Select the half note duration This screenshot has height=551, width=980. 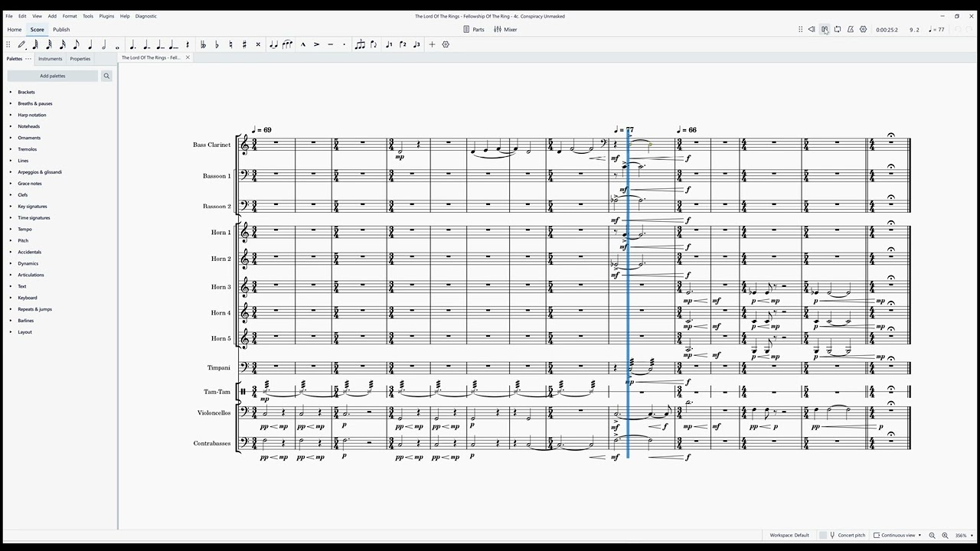click(x=104, y=44)
